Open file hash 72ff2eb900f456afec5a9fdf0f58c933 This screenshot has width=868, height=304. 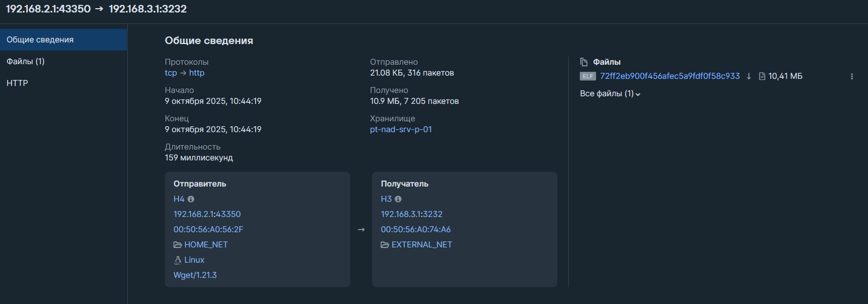point(670,76)
